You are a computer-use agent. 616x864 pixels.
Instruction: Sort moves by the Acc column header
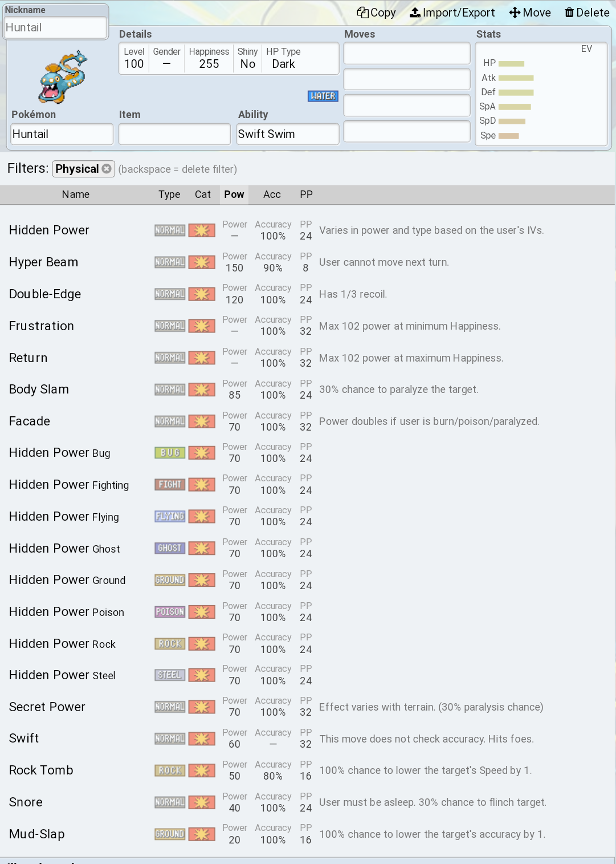[272, 194]
